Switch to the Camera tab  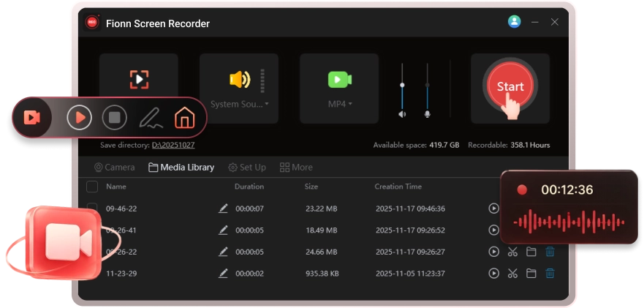click(x=114, y=168)
